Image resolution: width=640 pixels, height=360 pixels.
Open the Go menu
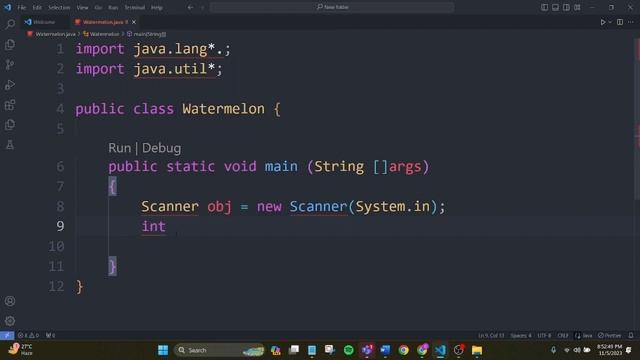(x=98, y=7)
